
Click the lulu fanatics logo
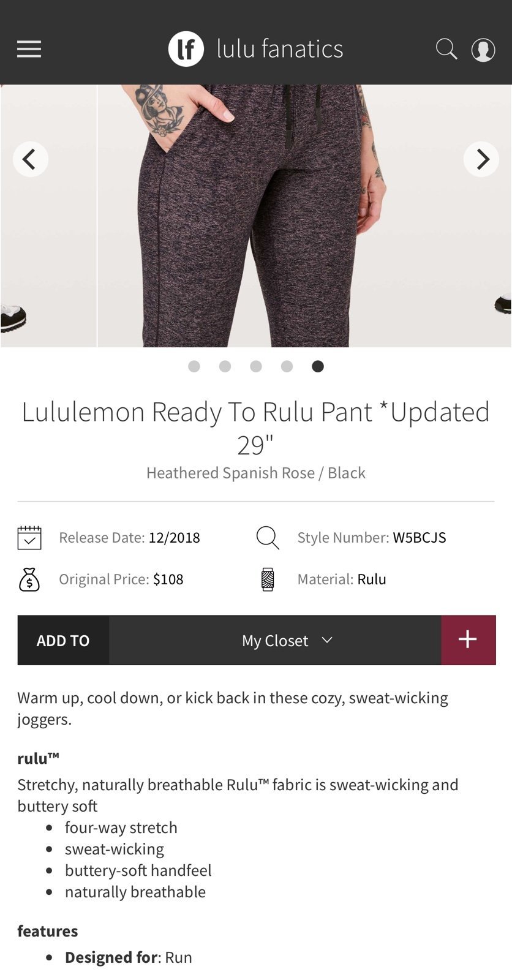[255, 49]
